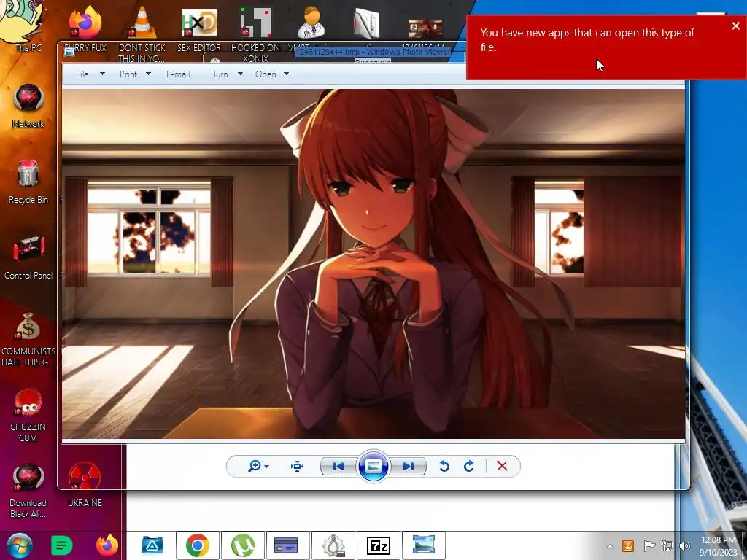Open 7-Zip from the taskbar

[x=379, y=545]
